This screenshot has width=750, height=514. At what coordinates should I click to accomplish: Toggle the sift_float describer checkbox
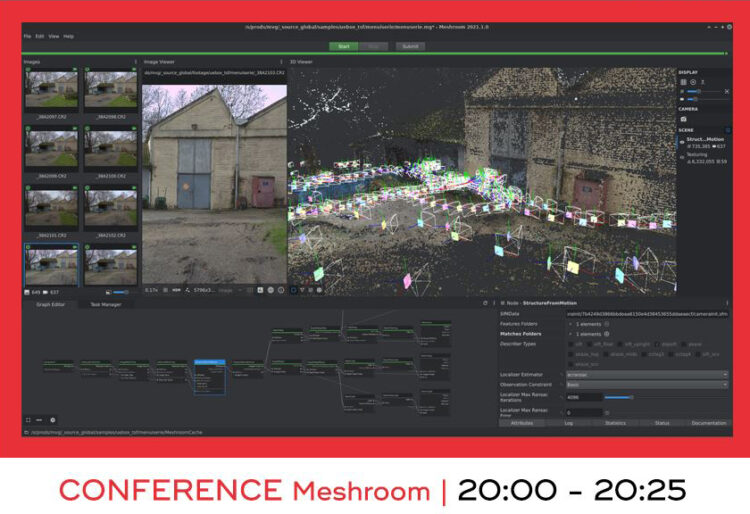(589, 344)
